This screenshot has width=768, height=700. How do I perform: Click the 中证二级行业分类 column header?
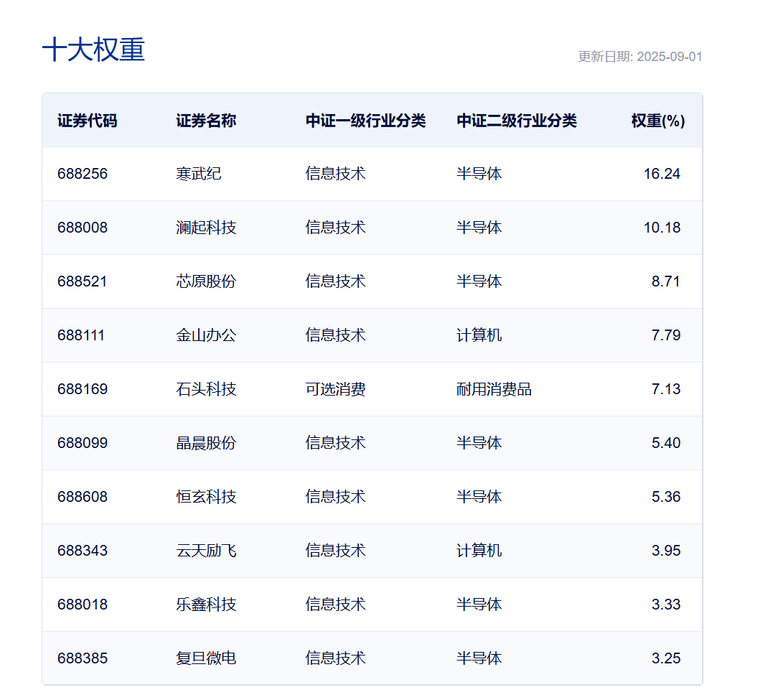pyautogui.click(x=516, y=121)
